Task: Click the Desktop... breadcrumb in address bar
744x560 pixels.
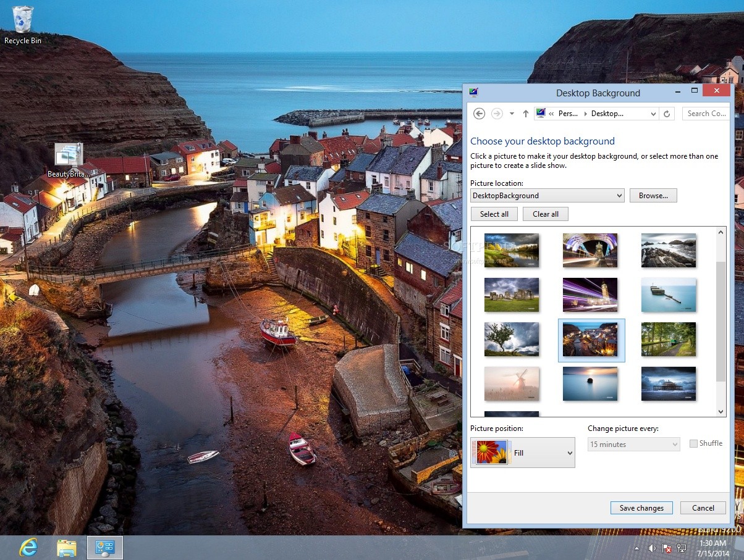Action: (607, 114)
